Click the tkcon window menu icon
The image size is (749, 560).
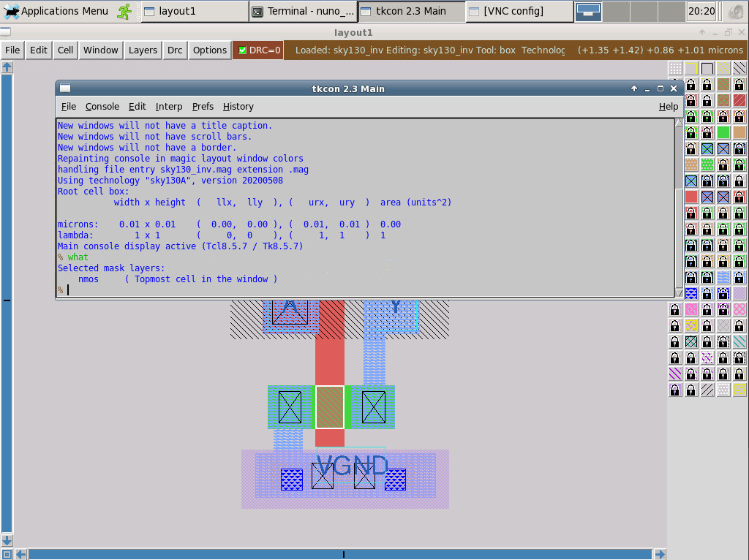pos(65,88)
